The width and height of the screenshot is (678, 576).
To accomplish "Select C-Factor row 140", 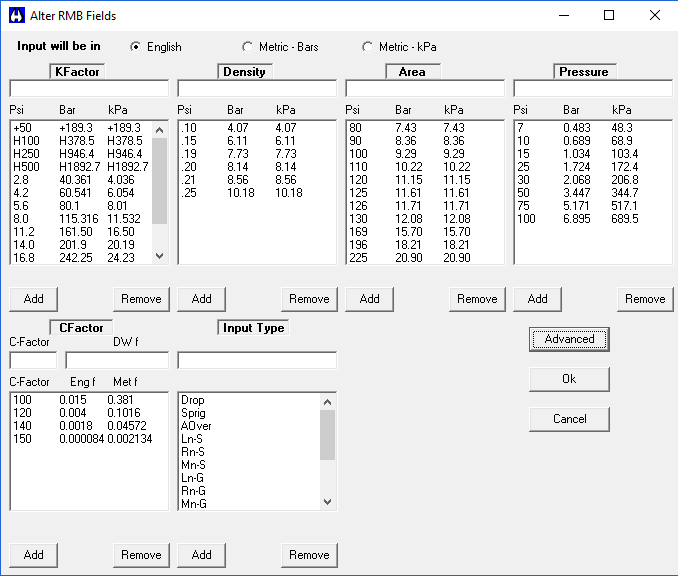I will pos(89,426).
